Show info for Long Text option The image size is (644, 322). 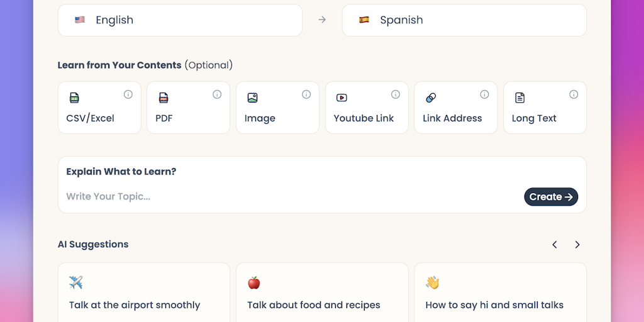(574, 94)
